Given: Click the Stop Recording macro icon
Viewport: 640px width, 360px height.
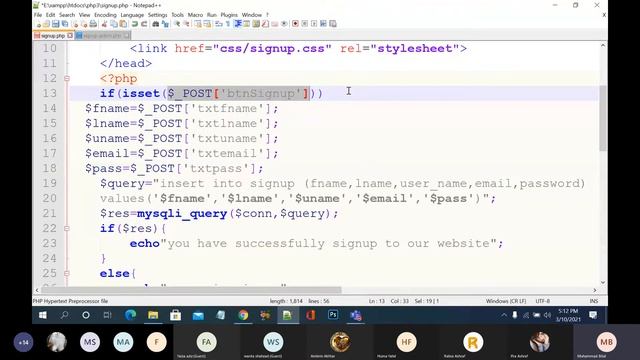Looking at the screenshot, I should point(304,24).
